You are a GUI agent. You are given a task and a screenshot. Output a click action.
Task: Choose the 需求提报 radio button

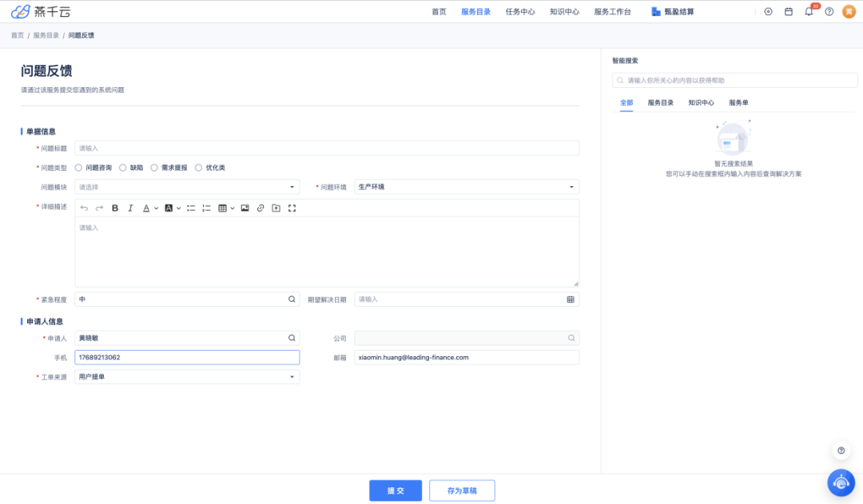tap(154, 168)
